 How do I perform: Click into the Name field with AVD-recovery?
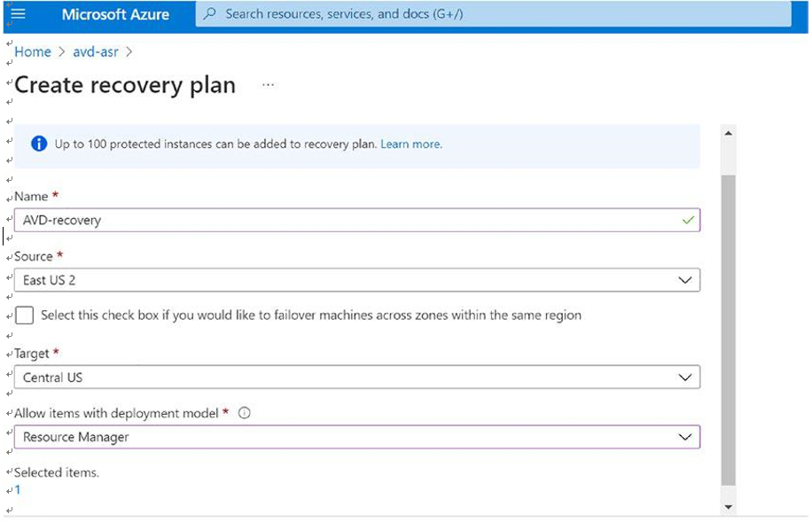(x=357, y=220)
